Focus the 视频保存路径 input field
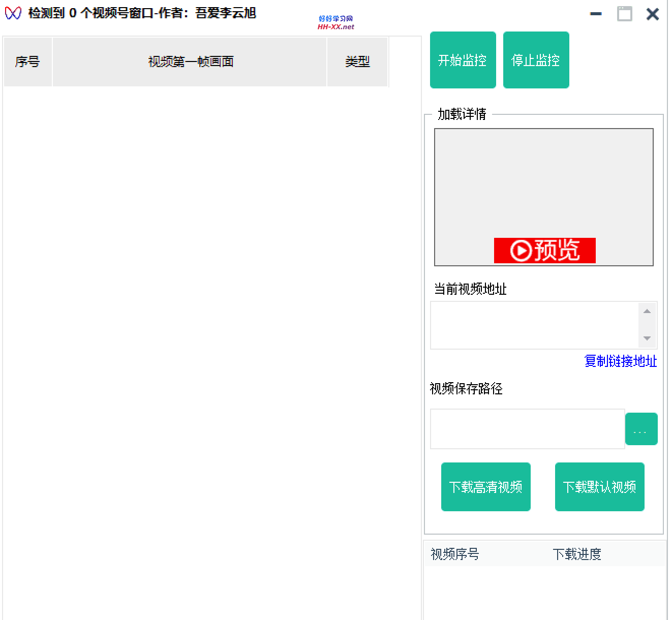 (527, 429)
